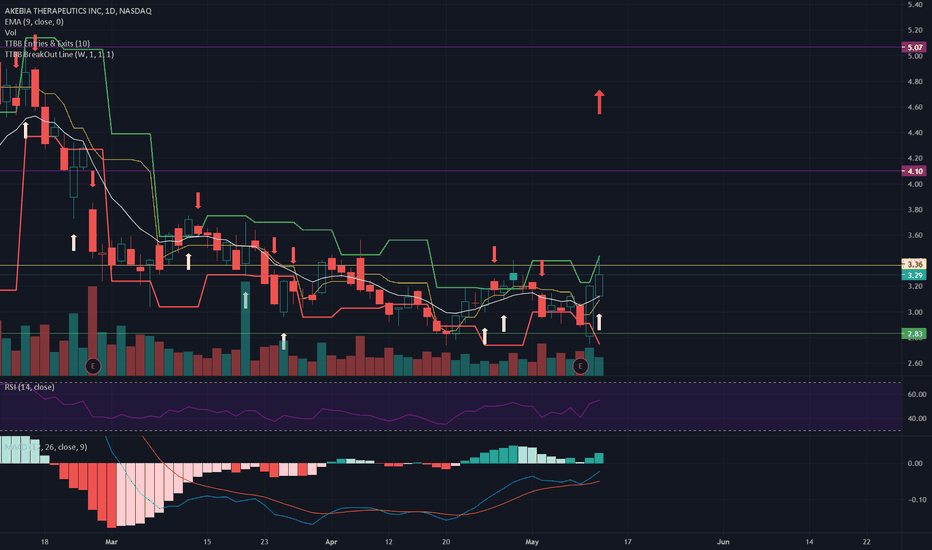Click the 3.36 price label
The width and height of the screenshot is (932, 550).
pos(914,264)
